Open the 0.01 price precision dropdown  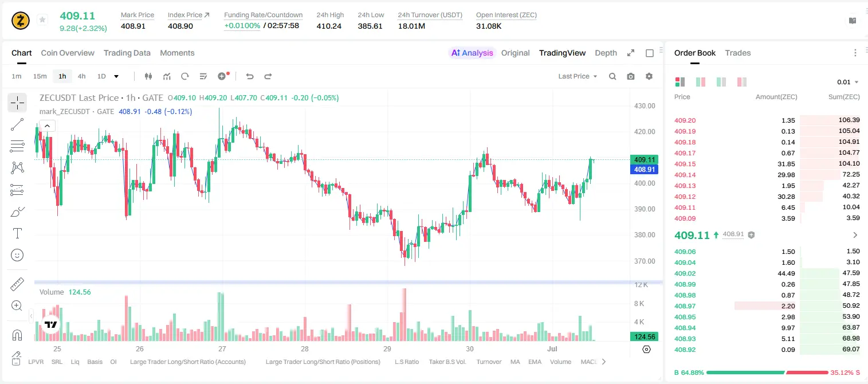[847, 82]
